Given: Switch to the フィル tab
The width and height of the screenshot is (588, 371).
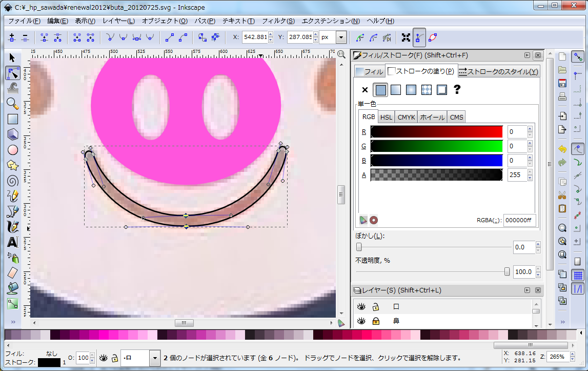Looking at the screenshot, I should click(x=370, y=71).
